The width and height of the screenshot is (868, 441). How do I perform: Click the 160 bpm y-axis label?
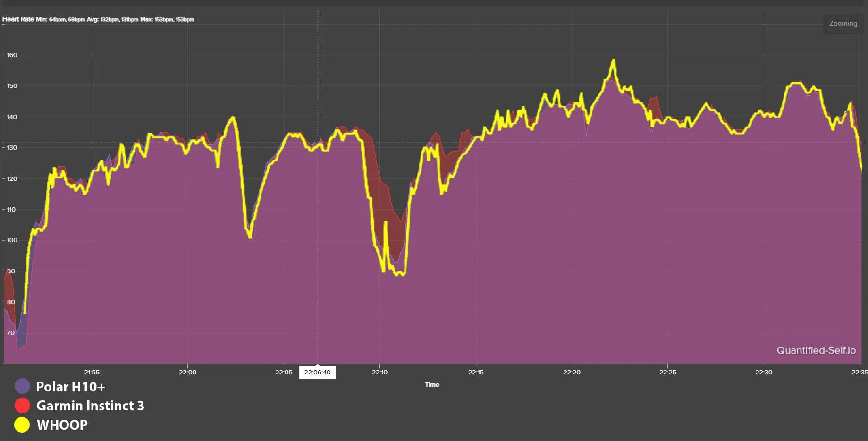coord(12,55)
